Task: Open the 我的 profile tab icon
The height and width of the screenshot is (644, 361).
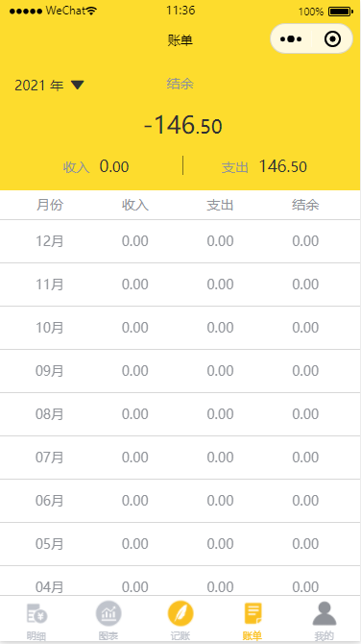Action: pos(325,614)
